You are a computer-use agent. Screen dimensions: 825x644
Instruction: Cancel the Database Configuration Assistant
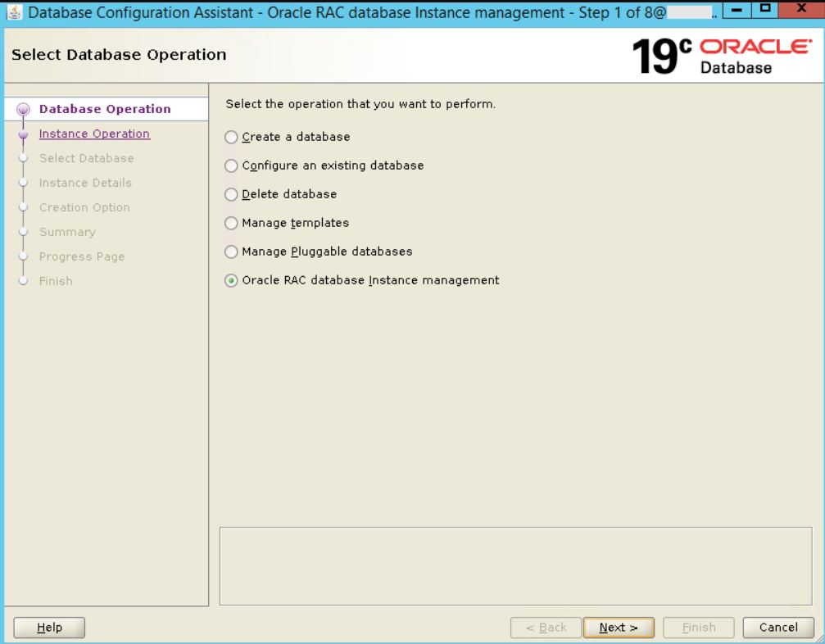[778, 627]
